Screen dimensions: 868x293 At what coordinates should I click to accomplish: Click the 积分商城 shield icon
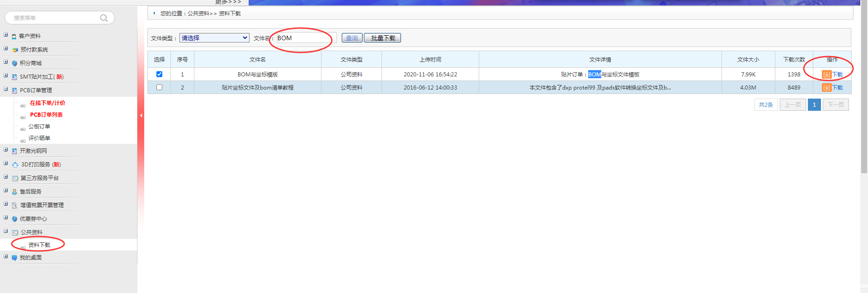[x=14, y=63]
